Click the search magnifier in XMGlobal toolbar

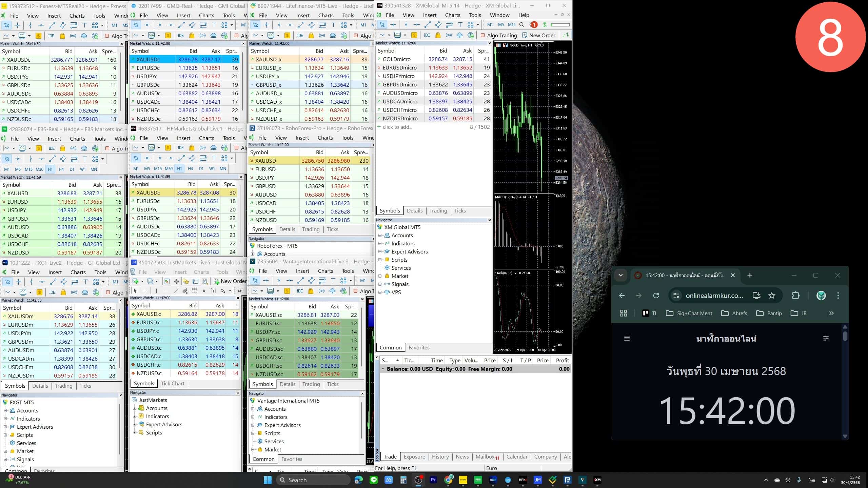pos(522,25)
